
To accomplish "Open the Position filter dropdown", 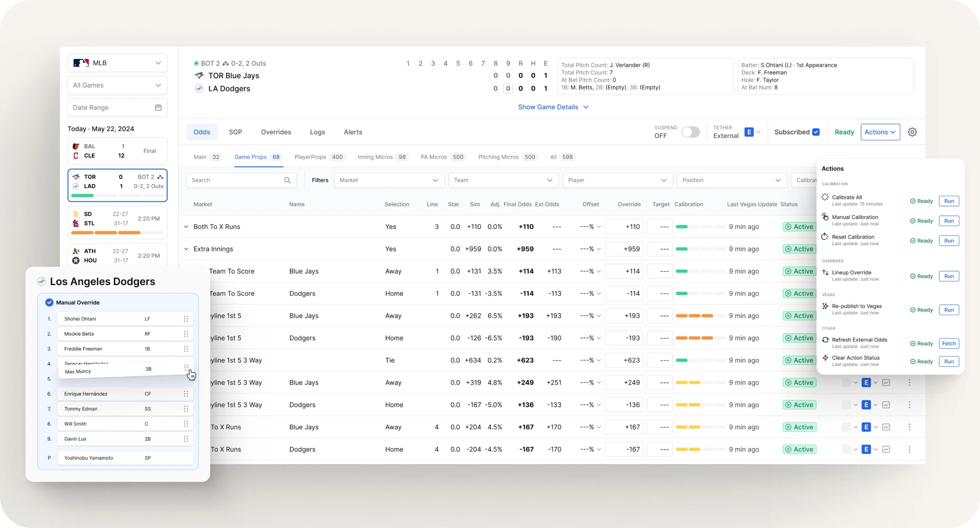I will click(732, 180).
